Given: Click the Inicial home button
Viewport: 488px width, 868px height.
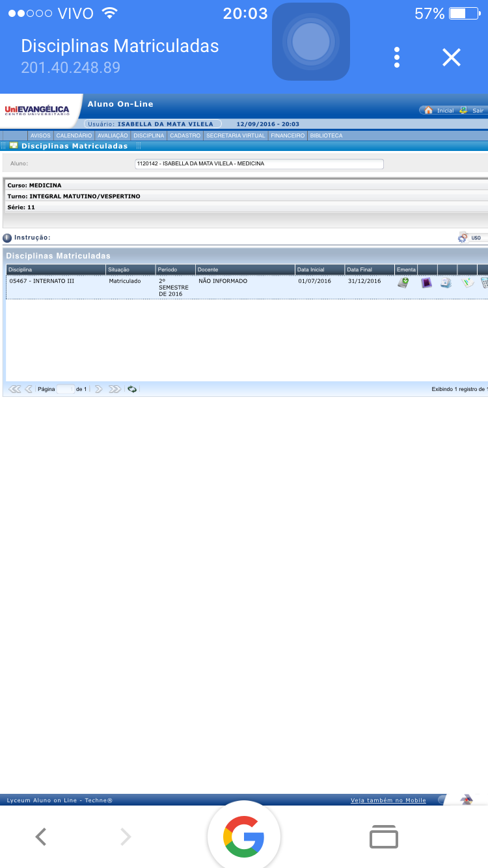Looking at the screenshot, I should [439, 111].
